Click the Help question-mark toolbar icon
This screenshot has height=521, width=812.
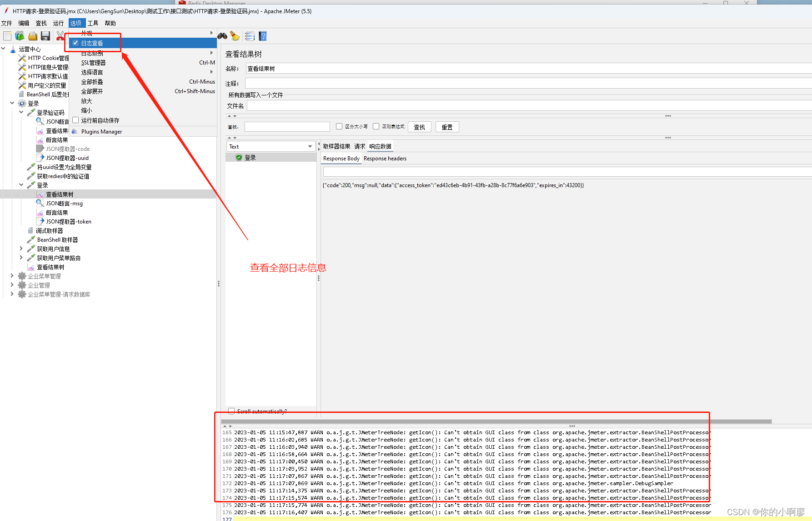coord(263,36)
